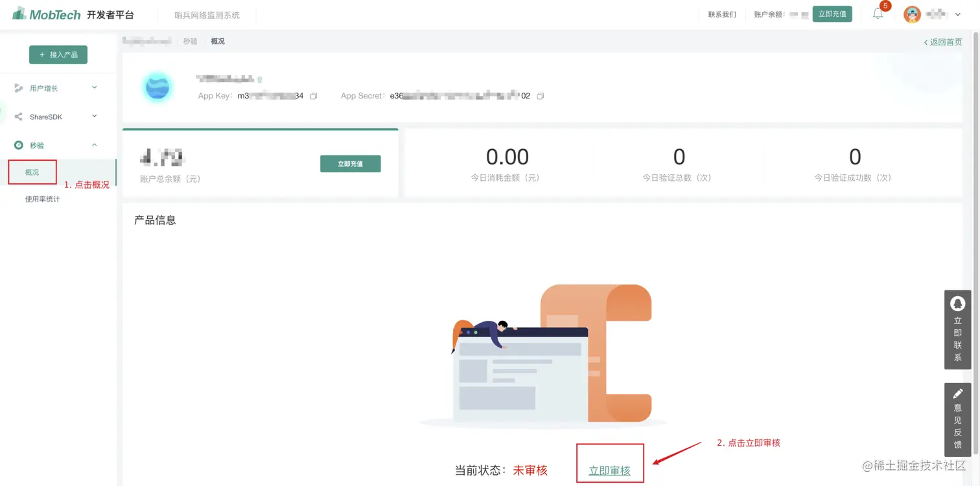Click the ShareSDK share icon in sidebar
Viewport: 980px width, 486px height.
[x=19, y=117]
